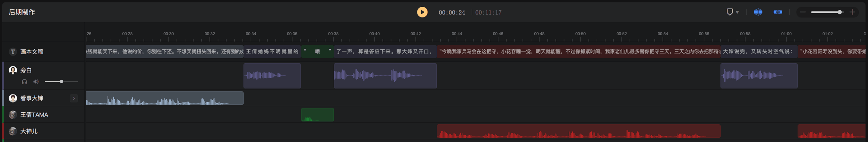Click the 00:44 mark on ruler

click(x=457, y=34)
